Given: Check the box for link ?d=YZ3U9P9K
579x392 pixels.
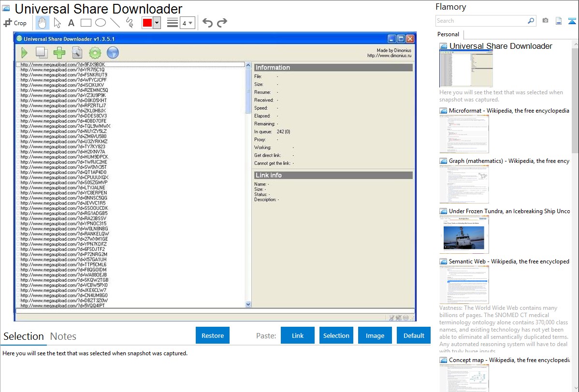Looking at the screenshot, I should point(18,95).
